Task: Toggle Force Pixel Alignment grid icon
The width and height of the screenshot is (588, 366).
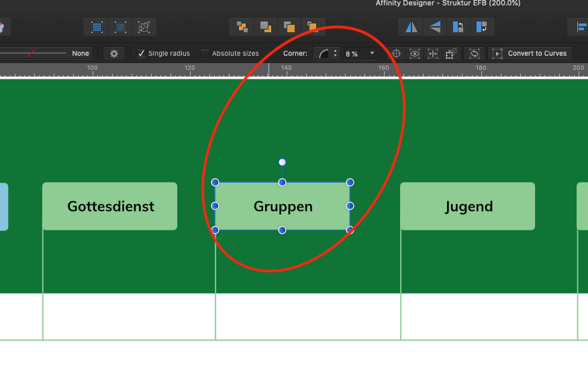Action: [x=97, y=27]
